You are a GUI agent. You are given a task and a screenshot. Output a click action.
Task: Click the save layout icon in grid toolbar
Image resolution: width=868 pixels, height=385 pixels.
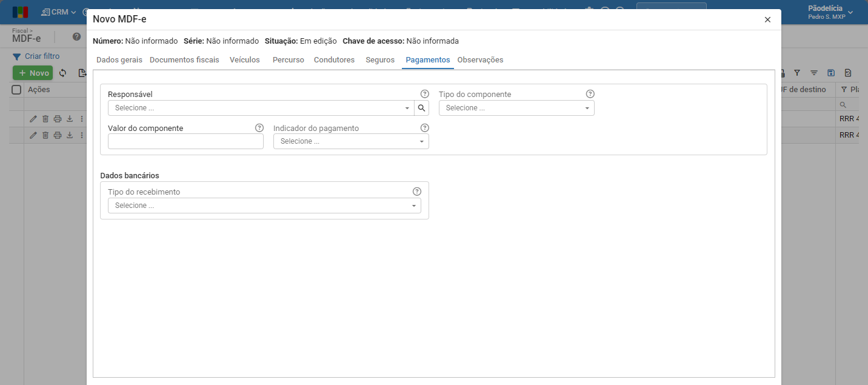[831, 73]
